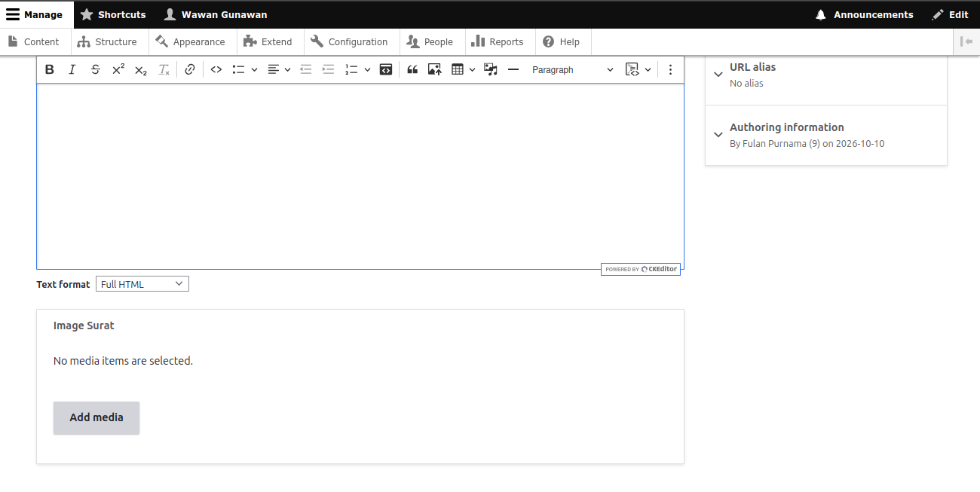Toggle bold formatting in editor toolbar
This screenshot has height=492, width=980.
pos(50,69)
